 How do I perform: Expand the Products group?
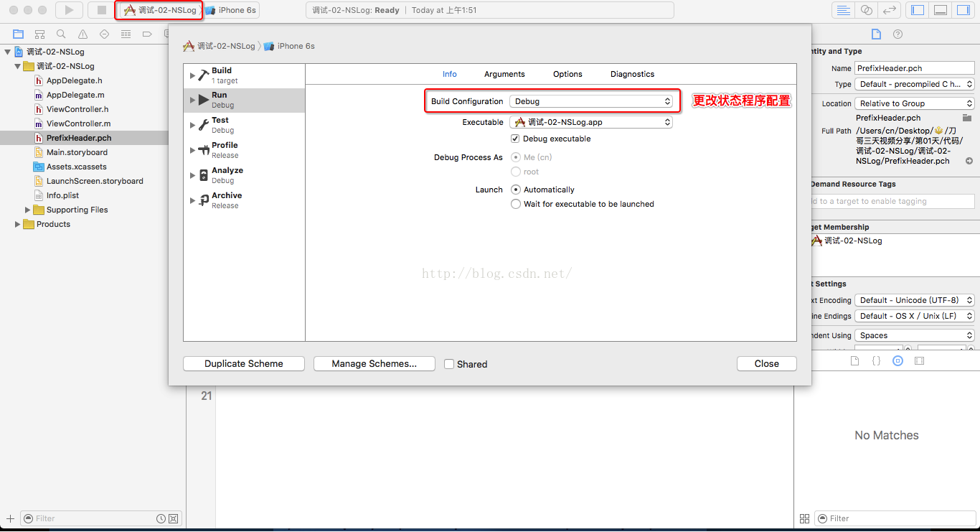pyautogui.click(x=18, y=224)
